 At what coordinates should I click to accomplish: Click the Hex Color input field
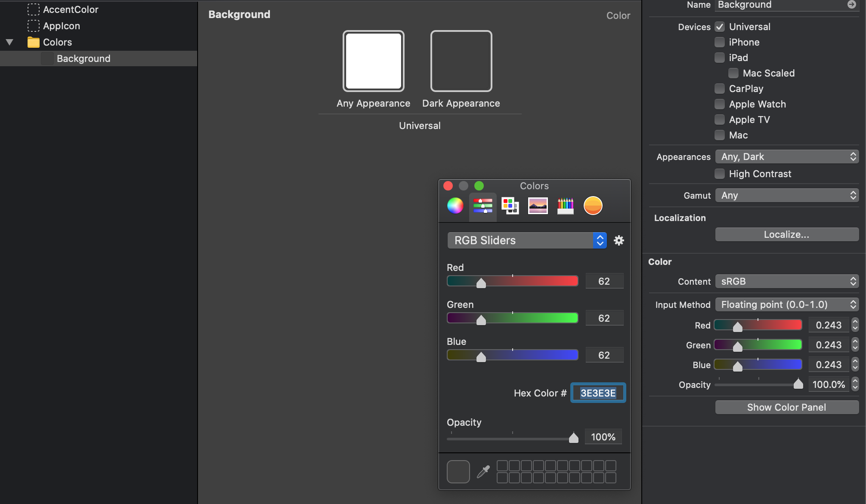click(x=598, y=393)
